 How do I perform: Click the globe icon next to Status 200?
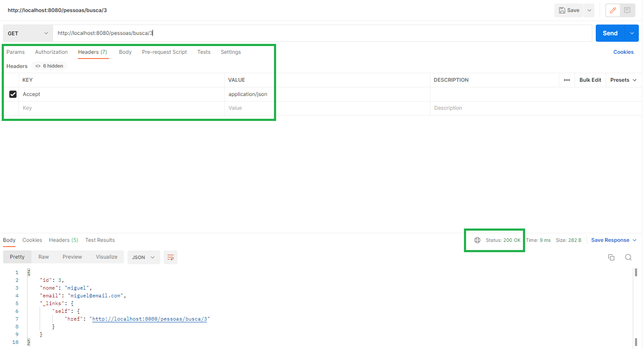coord(477,240)
